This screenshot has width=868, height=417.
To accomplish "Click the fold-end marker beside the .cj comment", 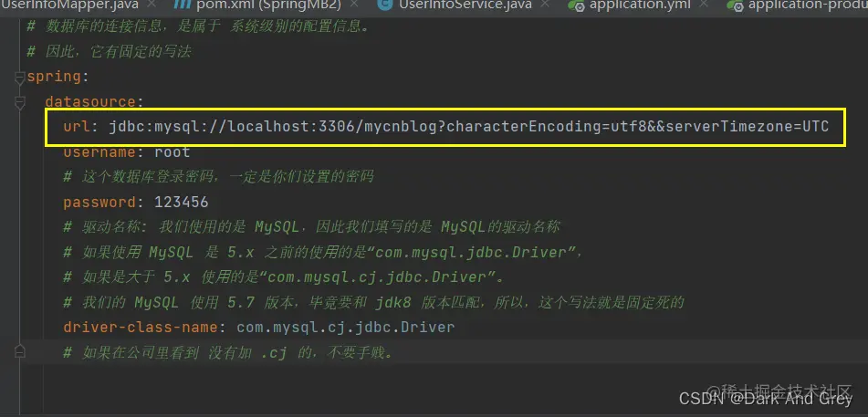I will click(20, 352).
